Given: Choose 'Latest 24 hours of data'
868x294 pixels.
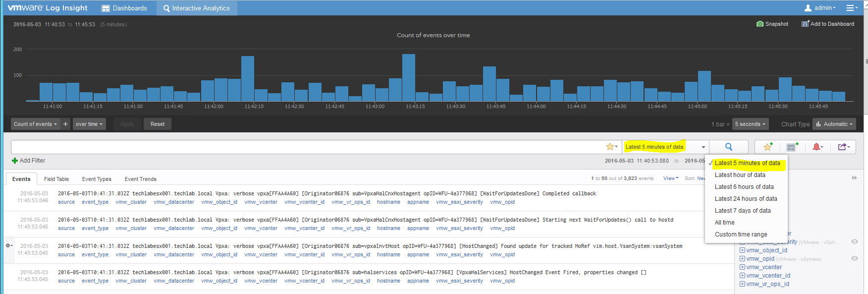Looking at the screenshot, I should (746, 199).
